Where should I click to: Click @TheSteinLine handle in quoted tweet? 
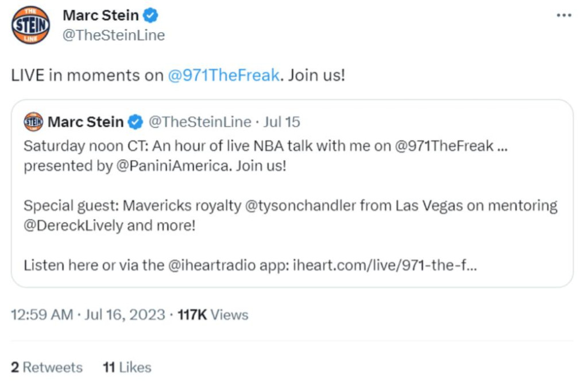click(200, 122)
